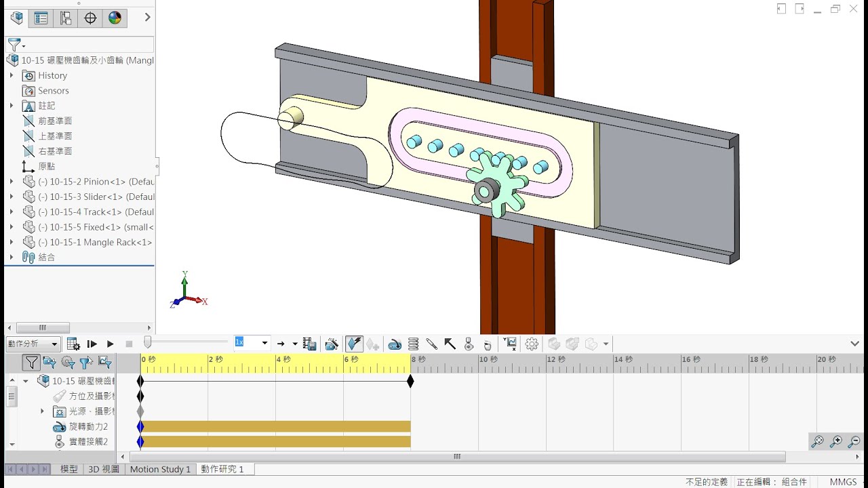The width and height of the screenshot is (868, 488).
Task: Click the Save Animation icon
Action: click(309, 344)
